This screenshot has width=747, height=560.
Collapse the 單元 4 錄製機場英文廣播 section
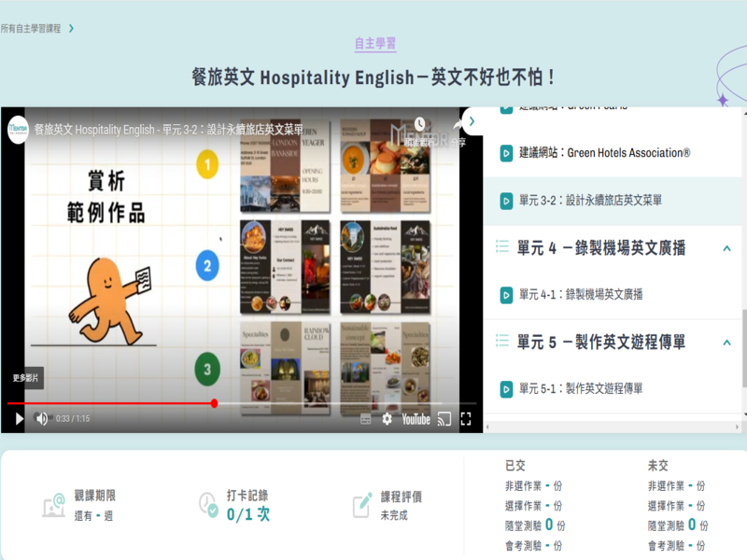[x=726, y=248]
